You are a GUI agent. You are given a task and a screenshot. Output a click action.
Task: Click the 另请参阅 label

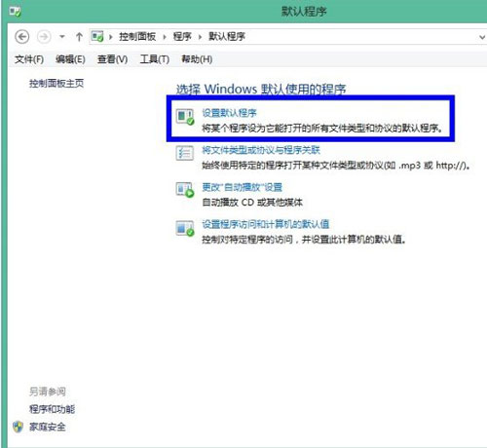tap(48, 392)
